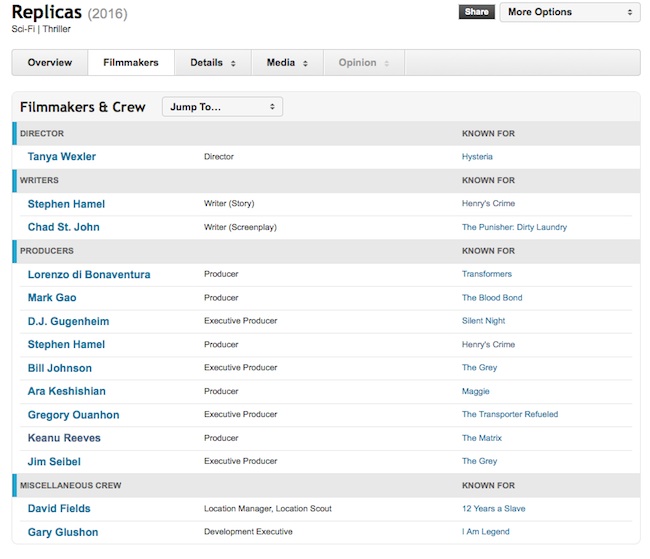Go to The Matrix film link
650x559 pixels.
tap(482, 438)
